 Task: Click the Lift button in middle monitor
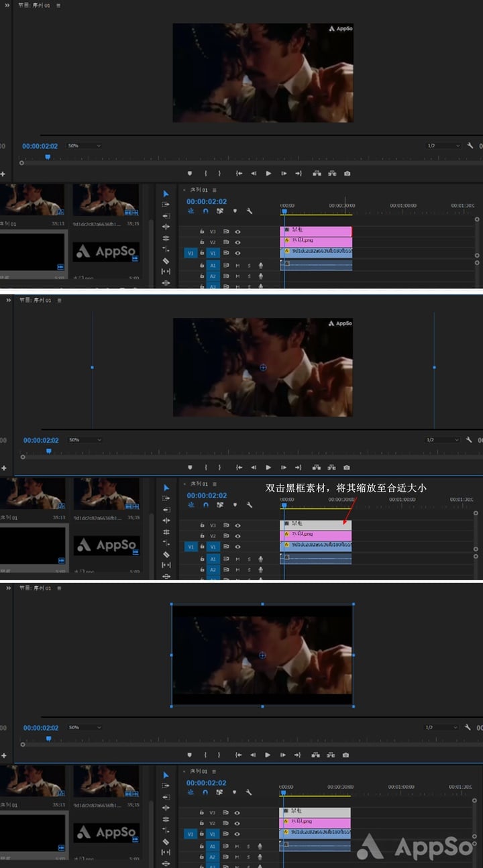click(317, 468)
